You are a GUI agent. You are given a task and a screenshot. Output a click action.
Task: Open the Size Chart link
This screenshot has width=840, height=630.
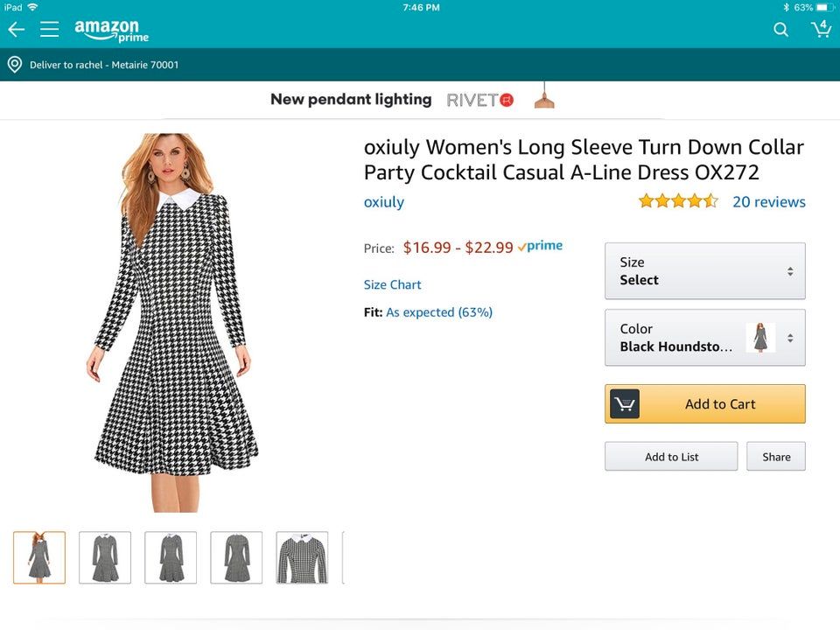pos(392,284)
